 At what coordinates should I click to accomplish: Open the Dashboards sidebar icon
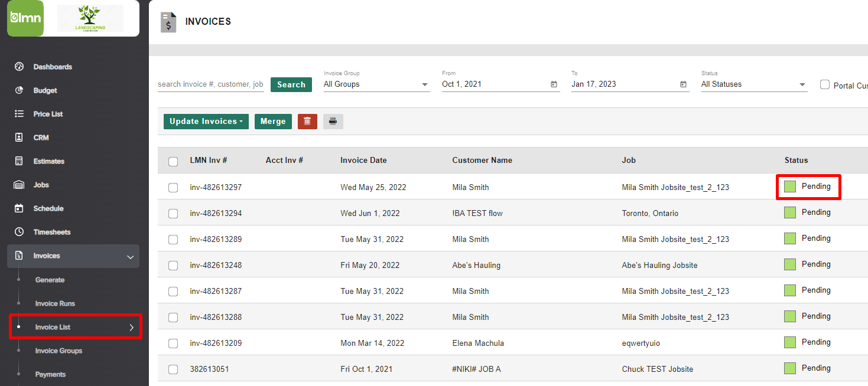tap(17, 66)
